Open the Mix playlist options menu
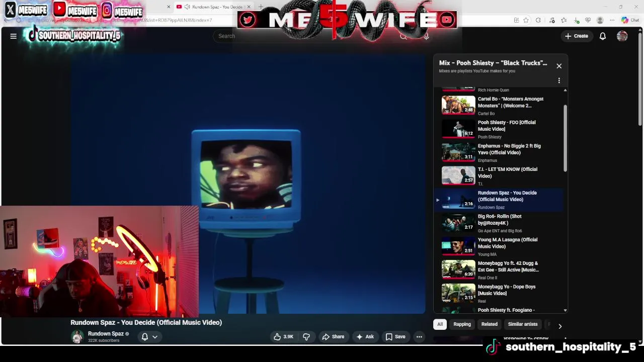The height and width of the screenshot is (362, 644). 559,80
